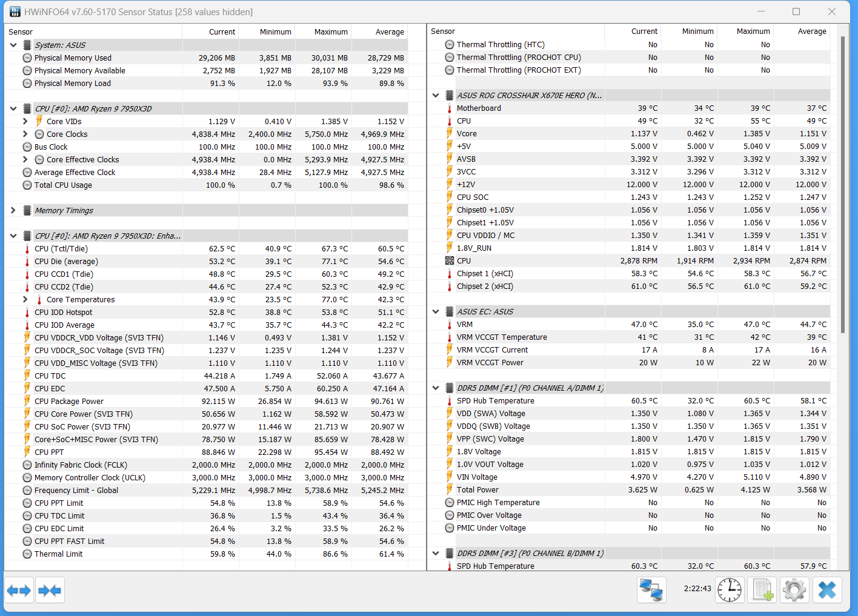This screenshot has height=616, width=858.
Task: Collapse the ASUS EC: ASUS group
Action: pyautogui.click(x=436, y=311)
